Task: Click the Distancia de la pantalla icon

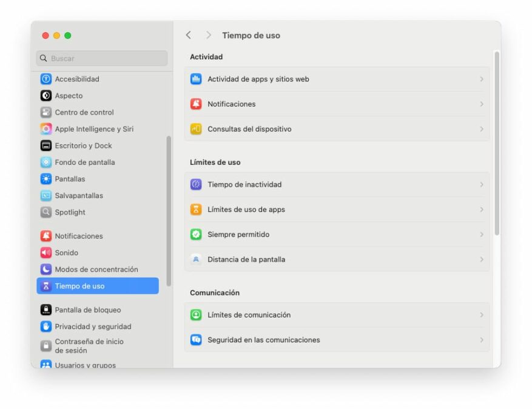Action: [x=196, y=259]
